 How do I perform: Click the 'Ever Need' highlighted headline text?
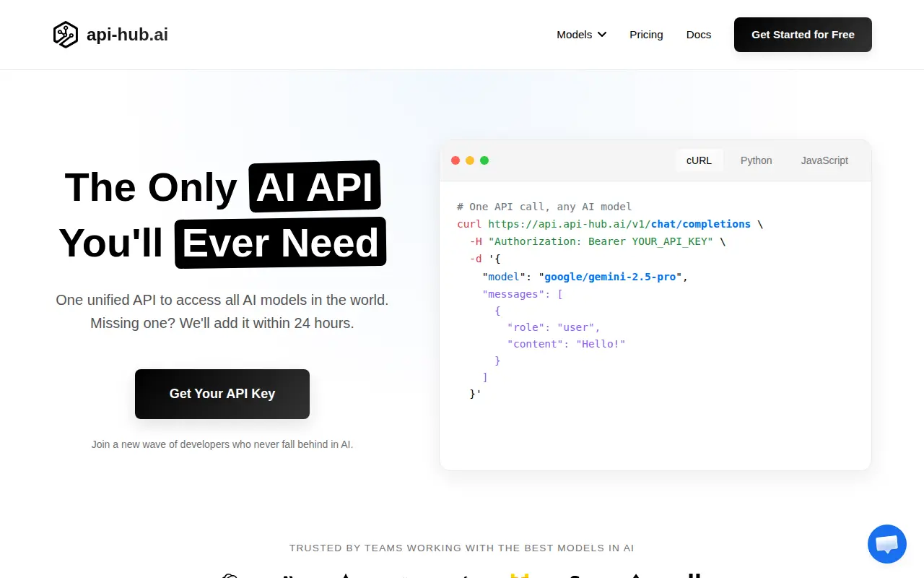pos(281,243)
